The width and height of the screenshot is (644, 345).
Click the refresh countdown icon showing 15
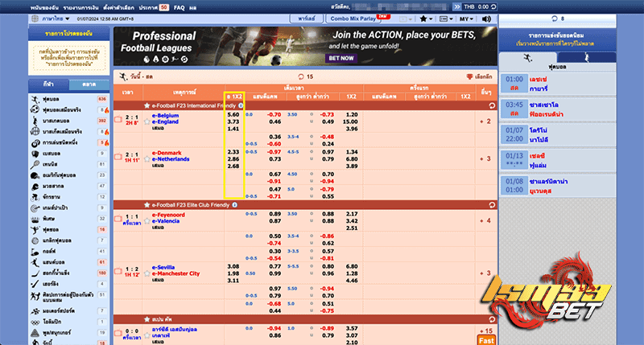301,76
